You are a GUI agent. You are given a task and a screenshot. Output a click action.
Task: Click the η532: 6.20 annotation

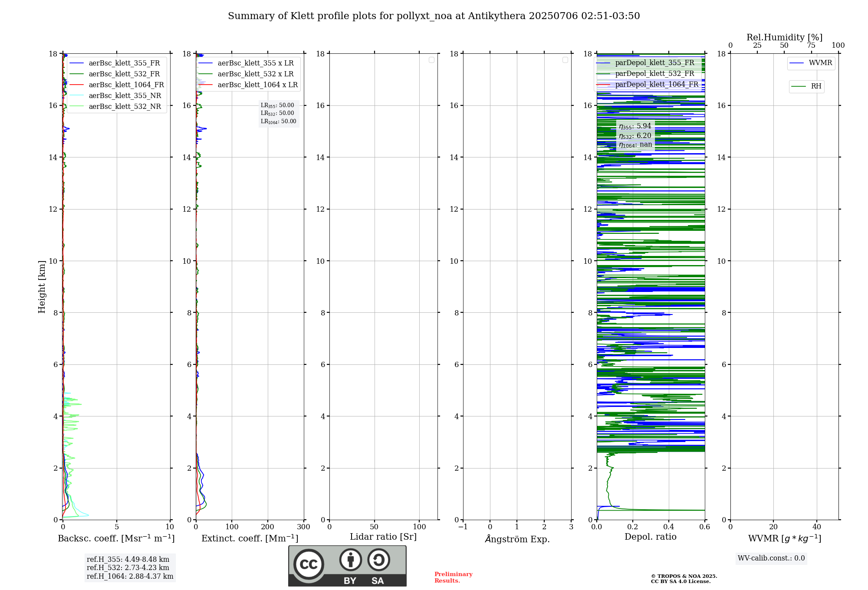click(x=635, y=136)
